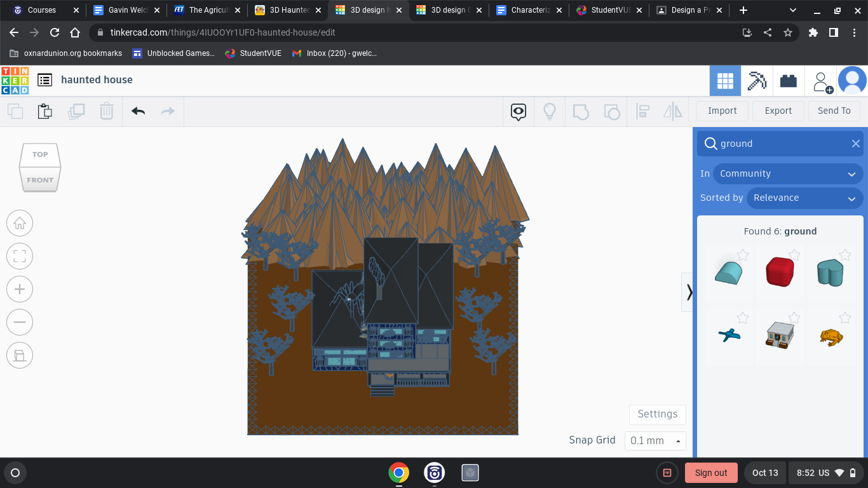Select the Group tool in the toolbar
Screen dimensions: 868x488
(x=581, y=111)
